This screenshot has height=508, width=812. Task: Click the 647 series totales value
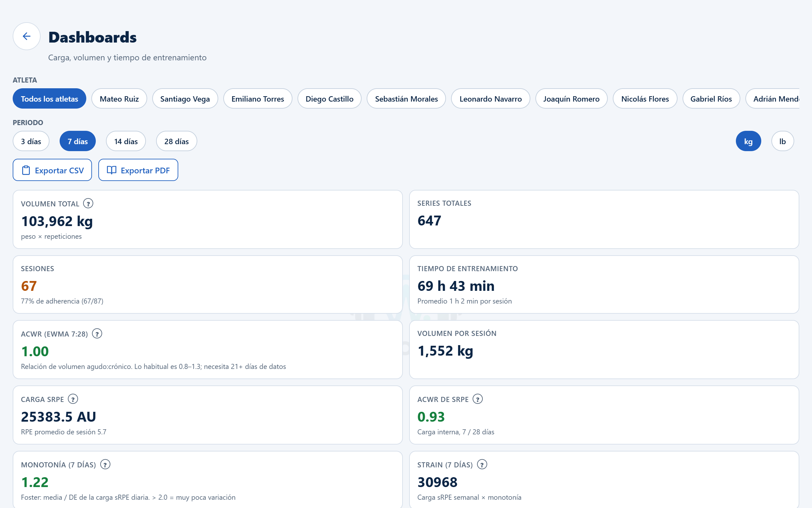tap(429, 221)
